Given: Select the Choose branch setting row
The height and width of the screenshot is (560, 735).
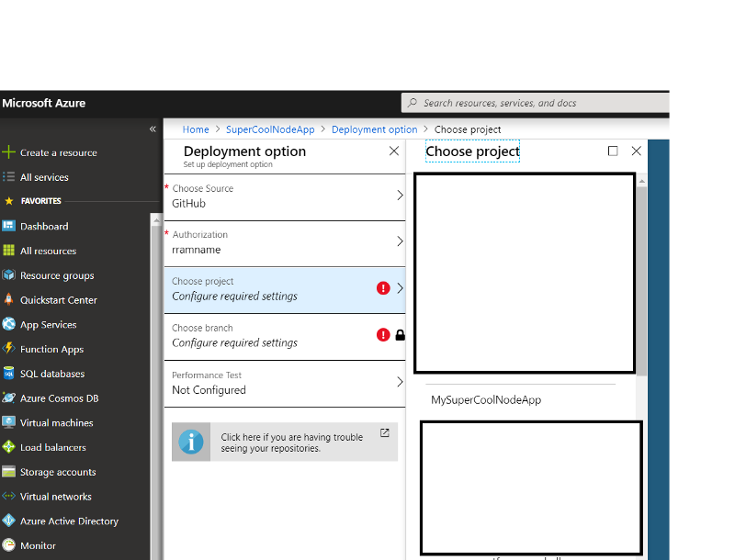Looking at the screenshot, I should [x=285, y=337].
